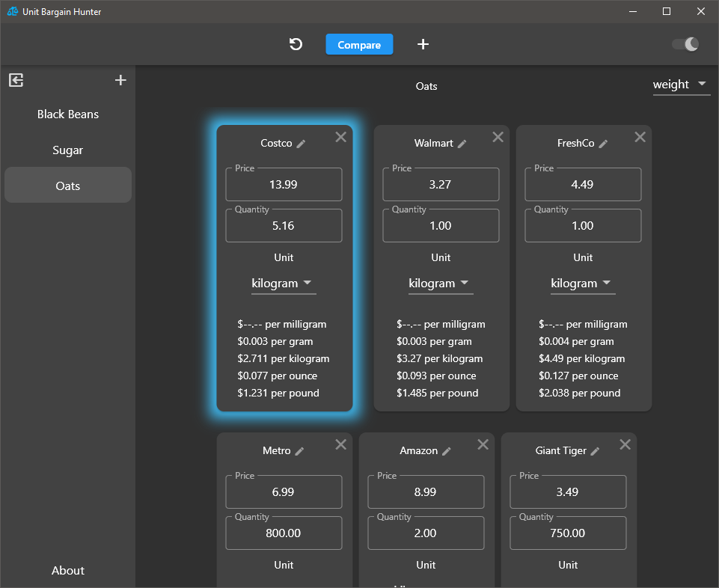
Task: Click Metro's Quantity field showing 800.00
Action: 284,533
